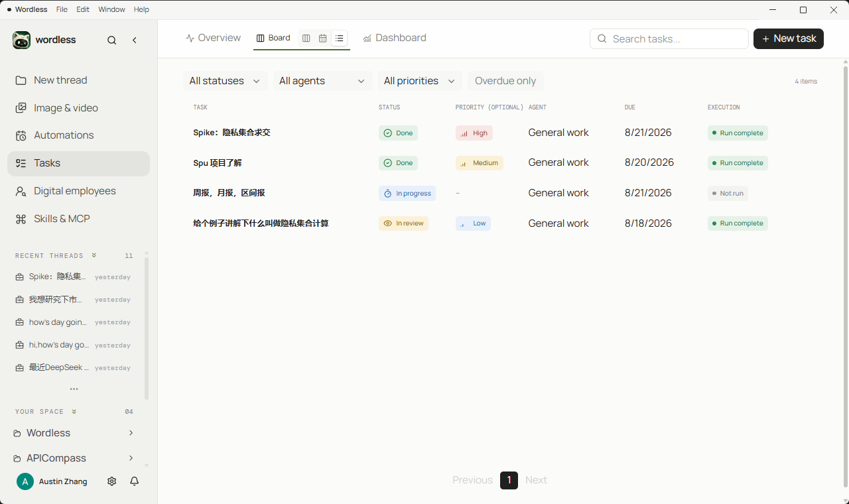Go to Automations in the sidebar
Image resolution: width=849 pixels, height=504 pixels.
(x=78, y=135)
